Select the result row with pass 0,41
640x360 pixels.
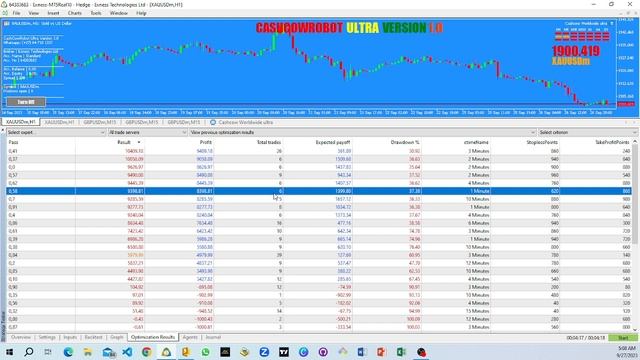tap(319, 151)
